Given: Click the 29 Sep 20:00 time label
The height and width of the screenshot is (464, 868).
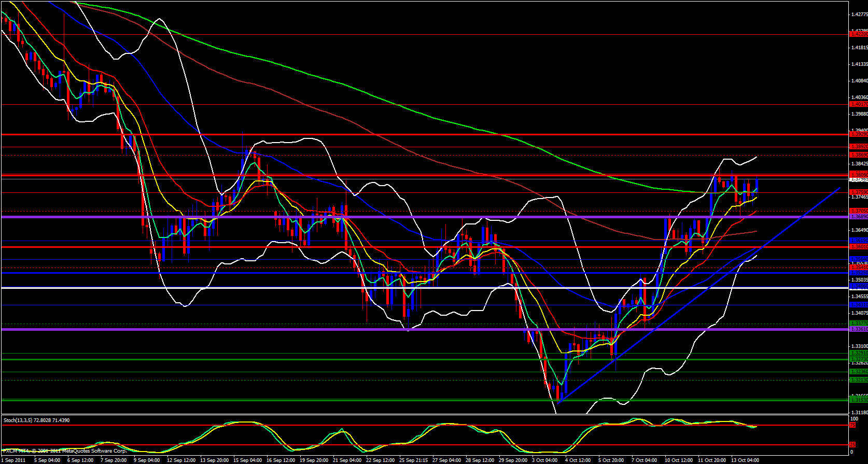Looking at the screenshot, I should 513,460.
